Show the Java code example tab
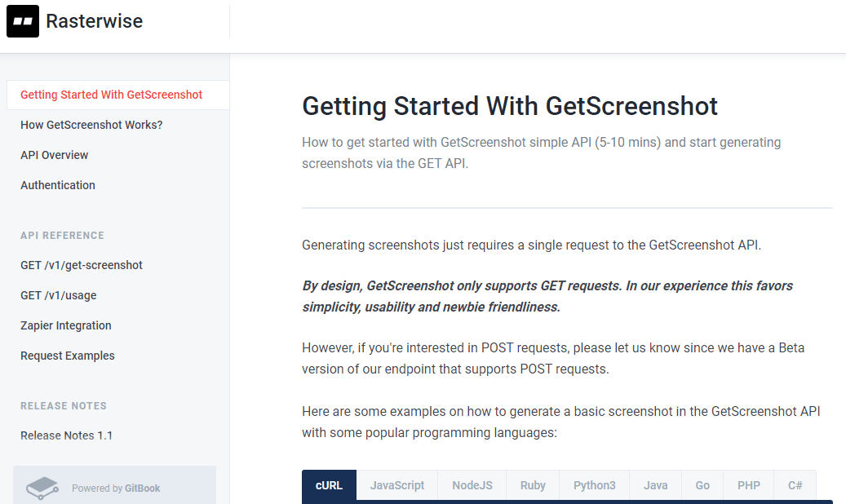 [x=656, y=485]
